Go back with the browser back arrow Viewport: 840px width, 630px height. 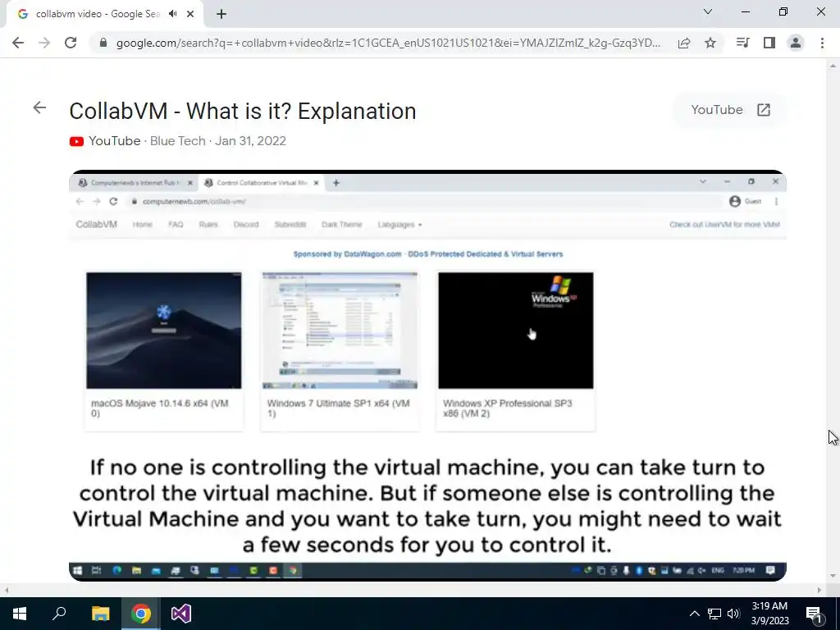click(x=18, y=43)
